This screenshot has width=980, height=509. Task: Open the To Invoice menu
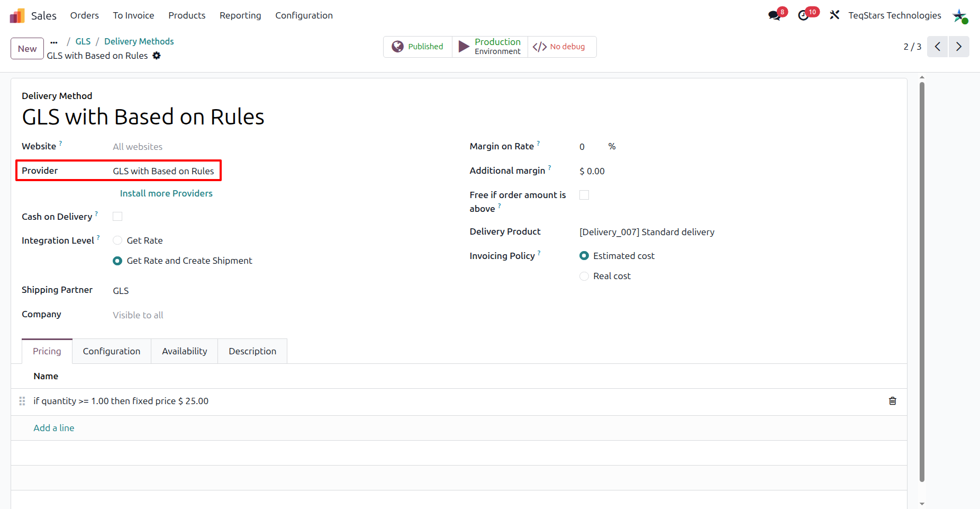(133, 15)
